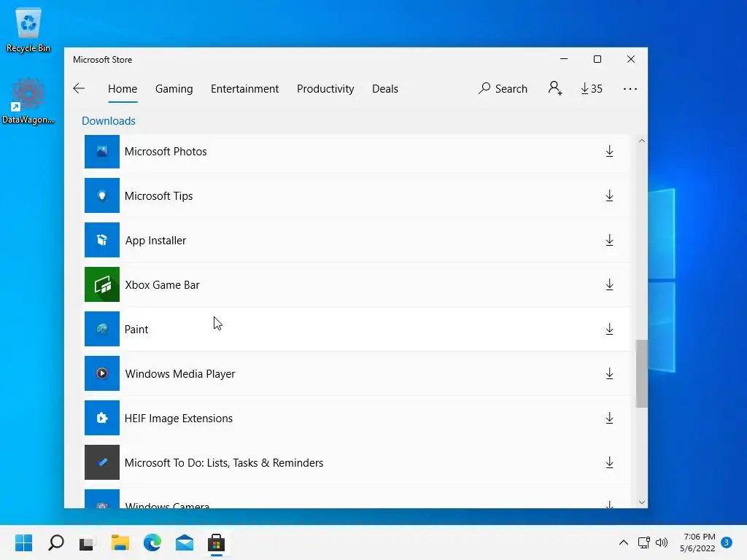Select the Xbox Game Bar row text

pyautogui.click(x=162, y=285)
